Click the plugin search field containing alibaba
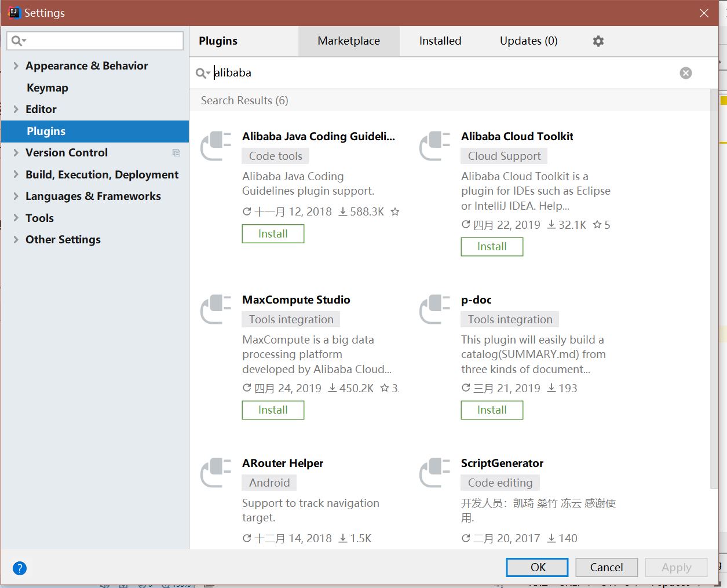This screenshot has height=588, width=727. click(443, 73)
